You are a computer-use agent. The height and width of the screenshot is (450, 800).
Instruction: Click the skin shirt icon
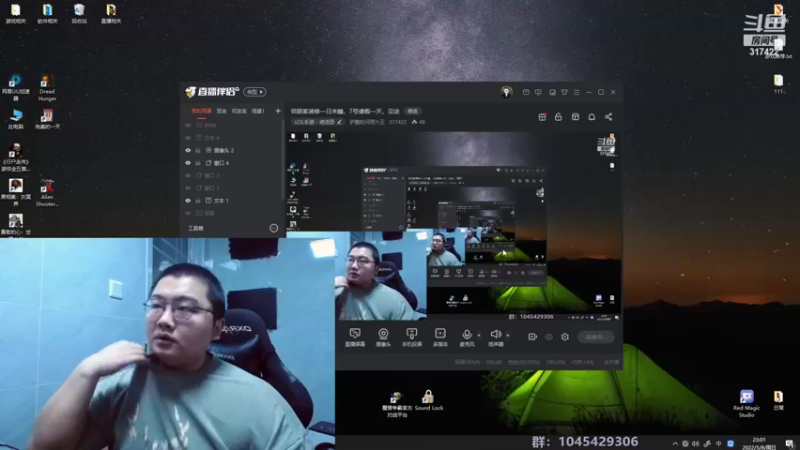pos(565,92)
